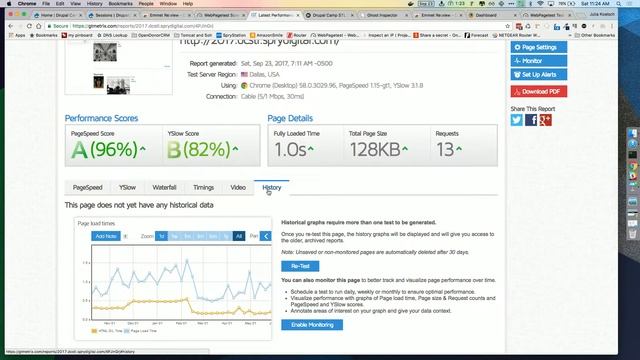Open the Apps bookmarks shortcut
This screenshot has width=640, height=360.
(x=17, y=36)
